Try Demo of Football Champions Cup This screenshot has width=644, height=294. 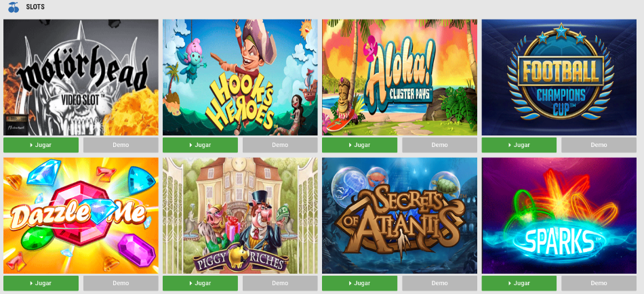coord(599,145)
